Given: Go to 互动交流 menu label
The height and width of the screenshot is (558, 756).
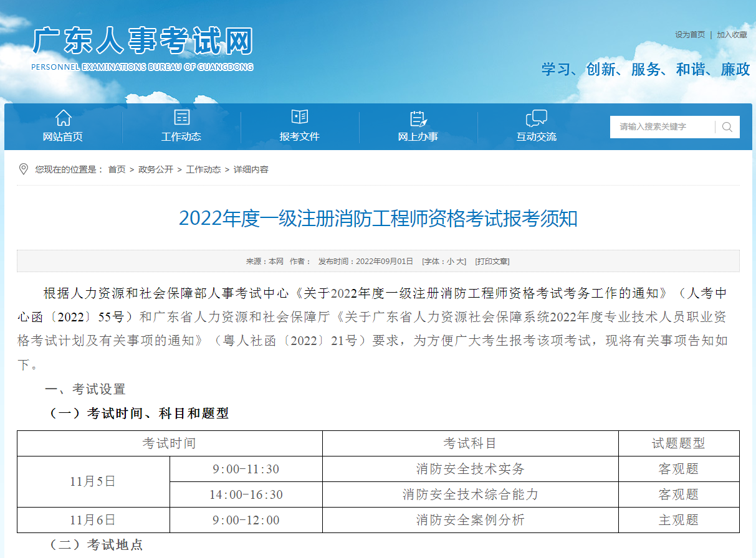Looking at the screenshot, I should [536, 137].
